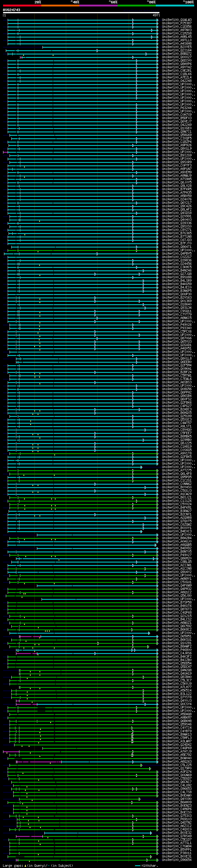Click hit label UniRef100_B7SP58
This screenshot has width=197, height=868.
pos(177,603)
